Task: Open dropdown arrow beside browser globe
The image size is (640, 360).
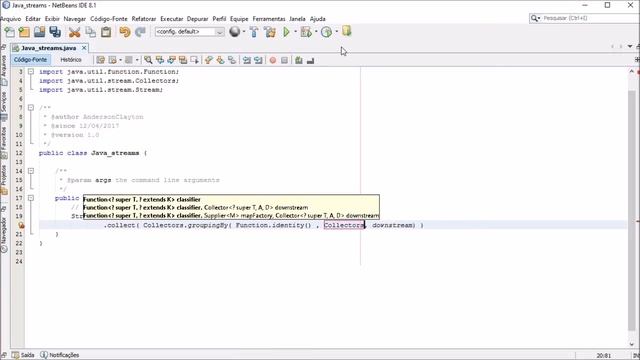Action: (x=244, y=32)
